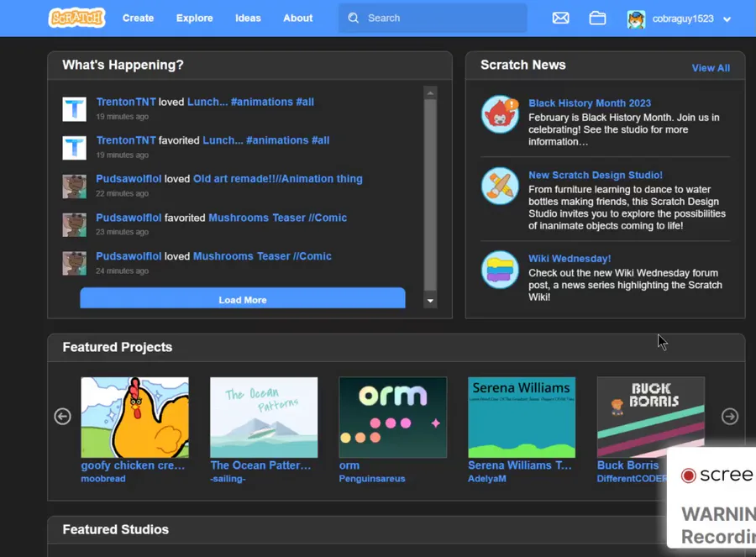Open goofy chicken cre... title link

pos(133,465)
